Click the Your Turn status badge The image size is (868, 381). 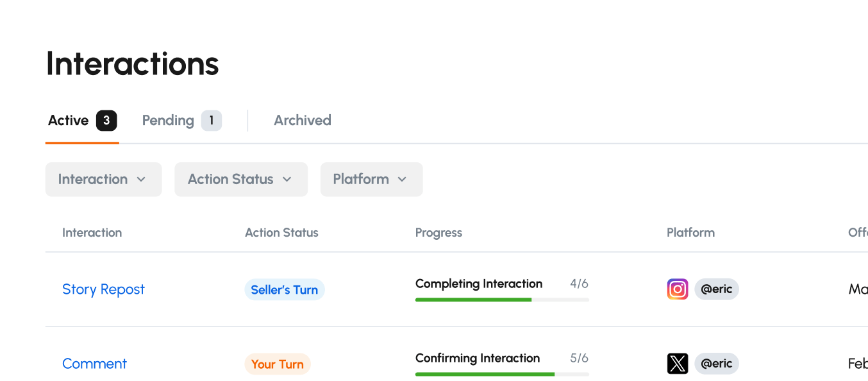click(277, 364)
